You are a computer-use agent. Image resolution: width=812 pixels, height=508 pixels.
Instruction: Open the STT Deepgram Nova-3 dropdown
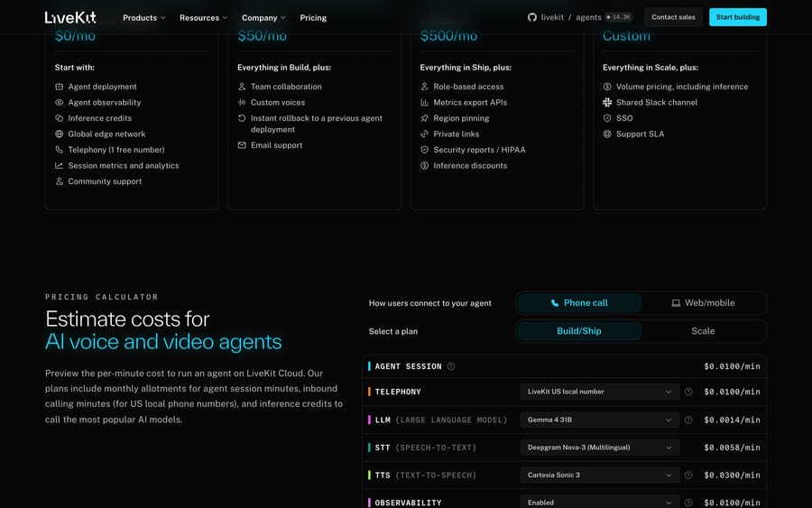[599, 448]
